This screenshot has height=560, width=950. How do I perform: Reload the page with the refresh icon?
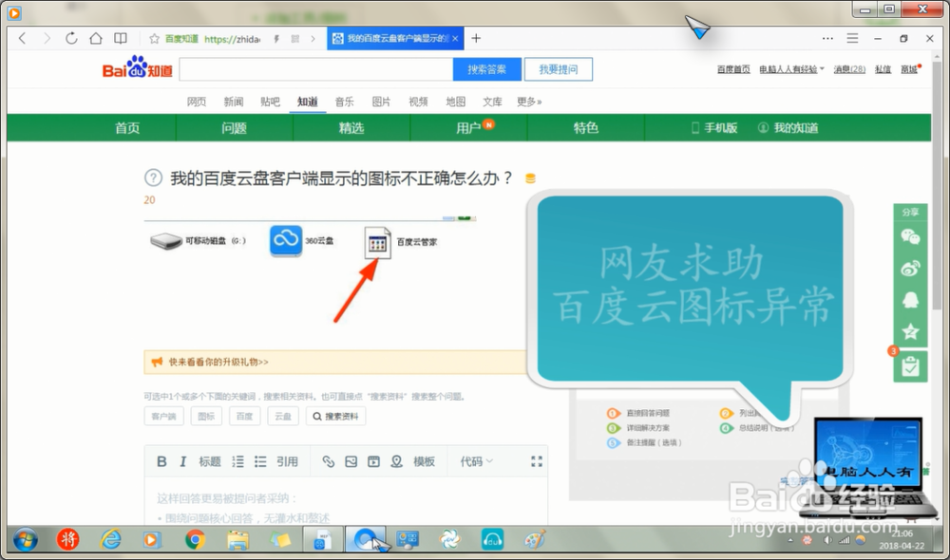click(x=71, y=38)
